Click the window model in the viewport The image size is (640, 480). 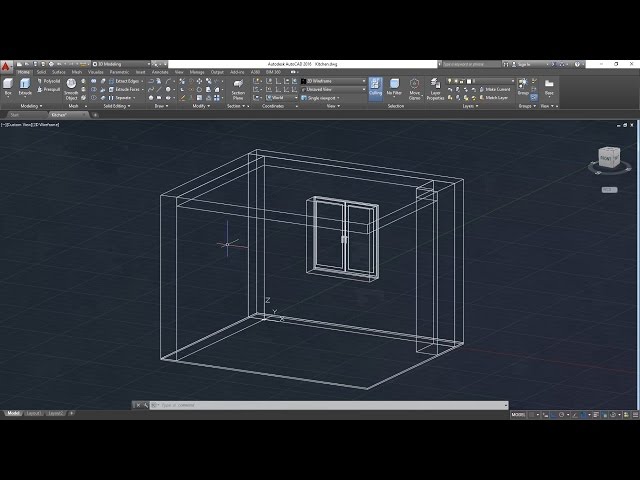(x=342, y=239)
